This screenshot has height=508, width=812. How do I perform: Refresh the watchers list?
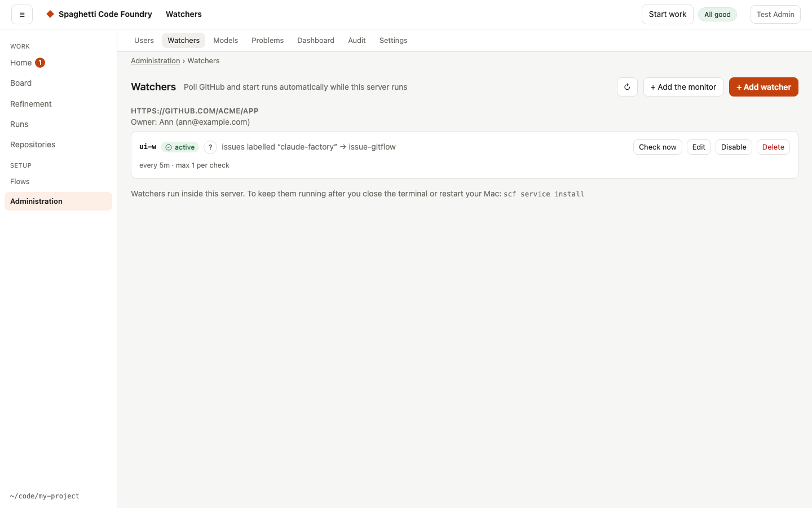pos(627,87)
